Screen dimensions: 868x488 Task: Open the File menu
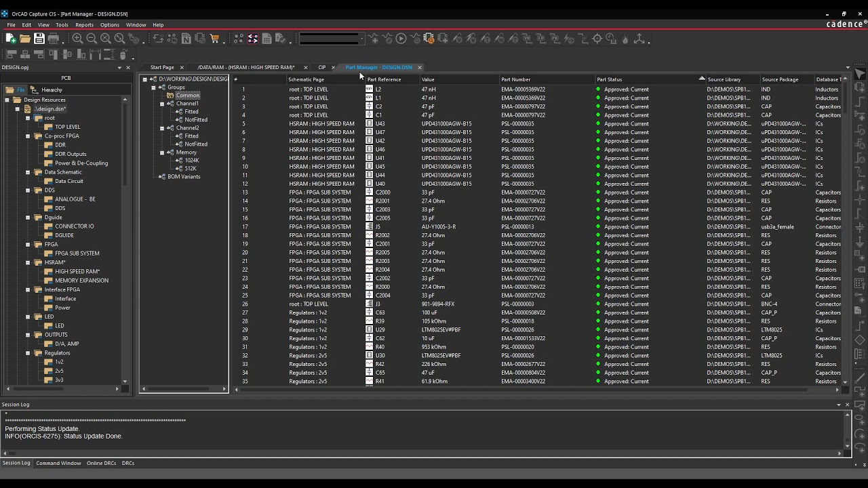12,25
